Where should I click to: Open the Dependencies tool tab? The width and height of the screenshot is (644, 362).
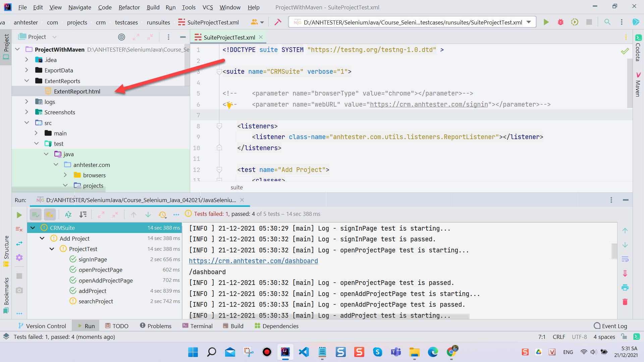click(x=277, y=326)
